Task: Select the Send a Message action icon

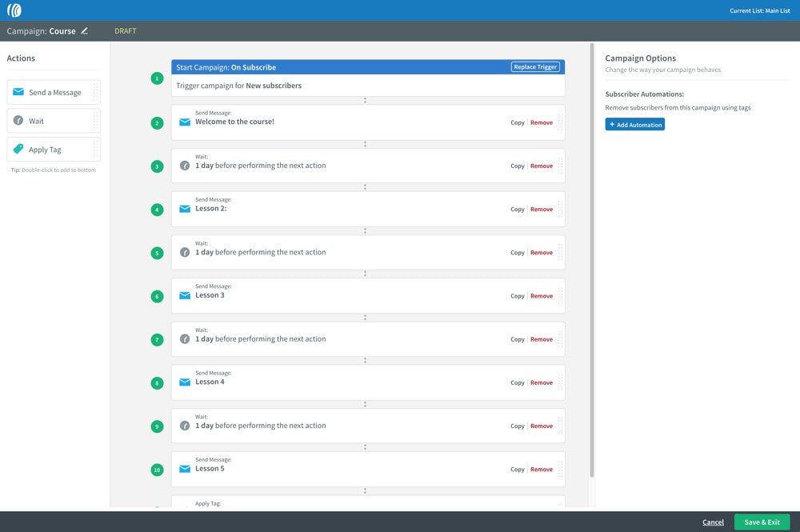Action: (18, 91)
